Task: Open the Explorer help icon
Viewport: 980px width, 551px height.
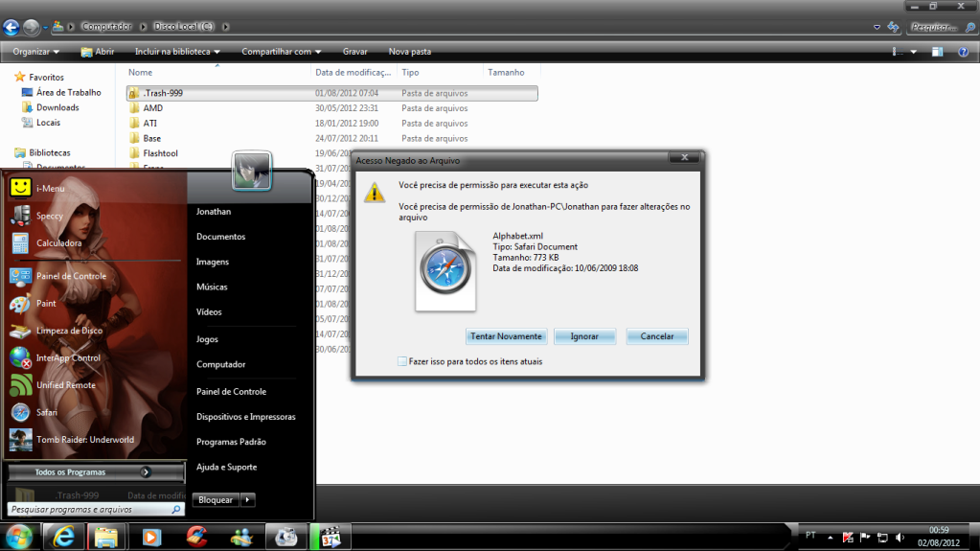Action: pyautogui.click(x=963, y=52)
